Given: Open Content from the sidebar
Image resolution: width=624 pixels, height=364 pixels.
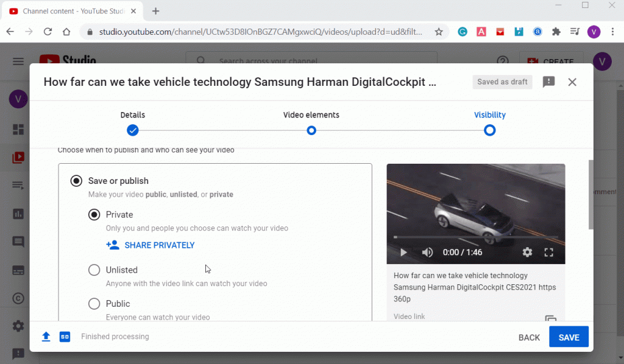Looking at the screenshot, I should pos(18,158).
